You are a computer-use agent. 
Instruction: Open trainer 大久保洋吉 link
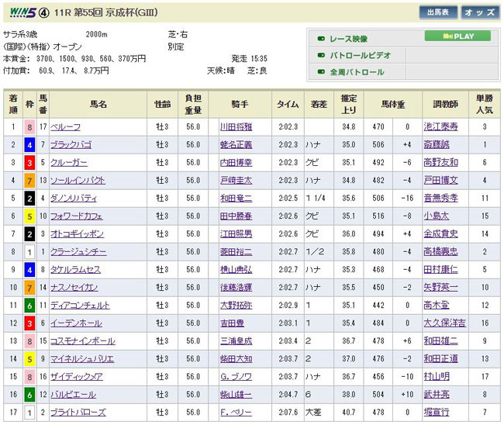pos(447,323)
